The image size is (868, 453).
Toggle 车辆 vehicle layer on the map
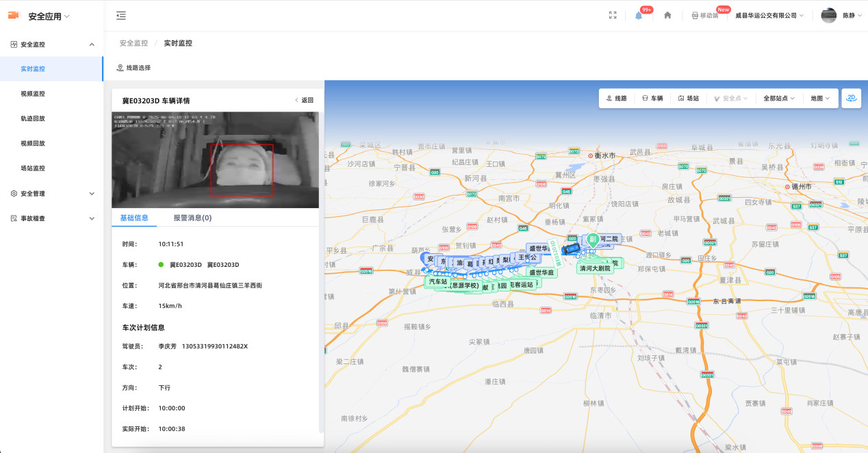(652, 99)
